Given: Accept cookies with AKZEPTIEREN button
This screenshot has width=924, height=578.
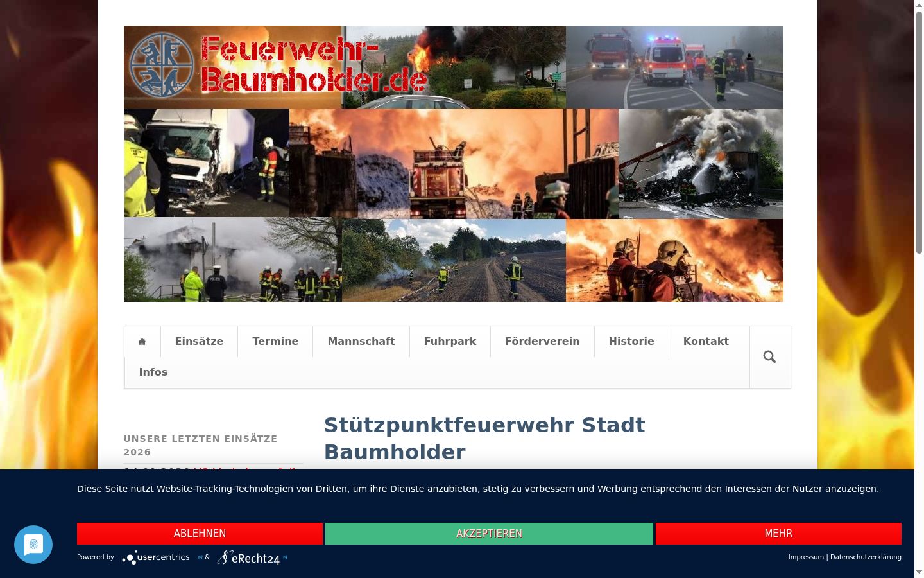Looking at the screenshot, I should (x=489, y=534).
